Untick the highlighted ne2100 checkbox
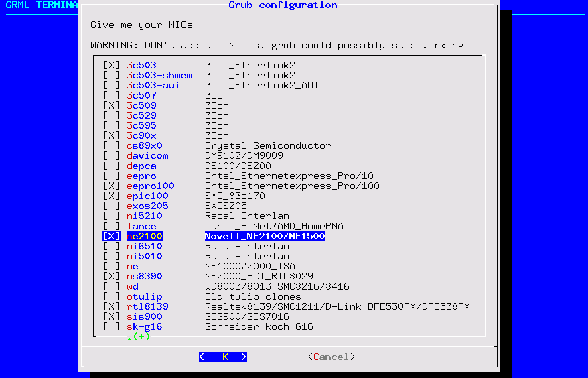 (111, 236)
